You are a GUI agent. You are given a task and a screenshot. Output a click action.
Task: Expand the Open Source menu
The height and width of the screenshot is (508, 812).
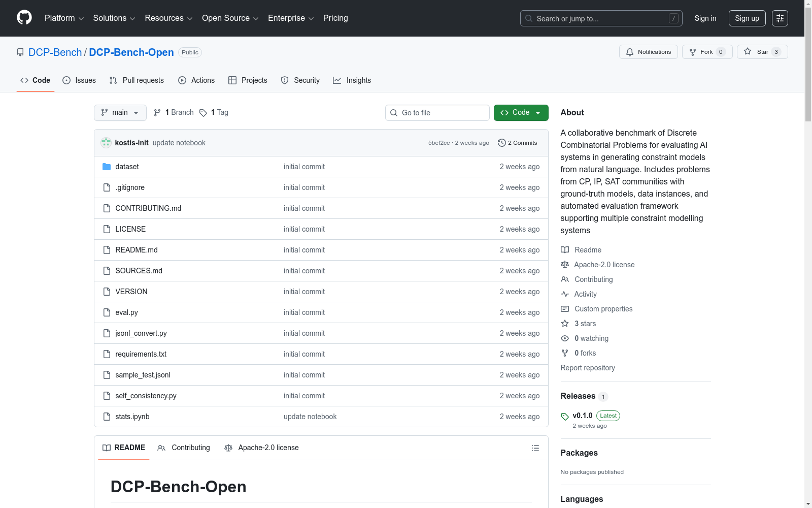(230, 18)
